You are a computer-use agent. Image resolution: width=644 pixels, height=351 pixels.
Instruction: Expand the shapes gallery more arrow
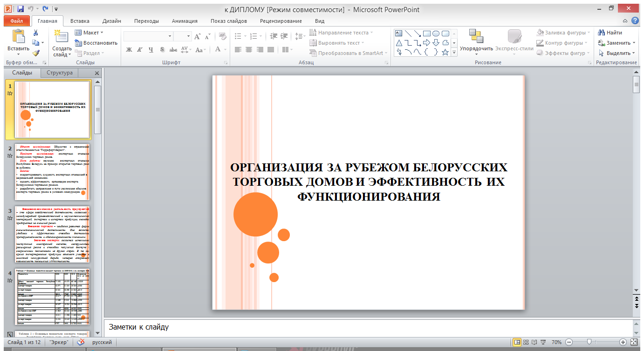(454, 53)
